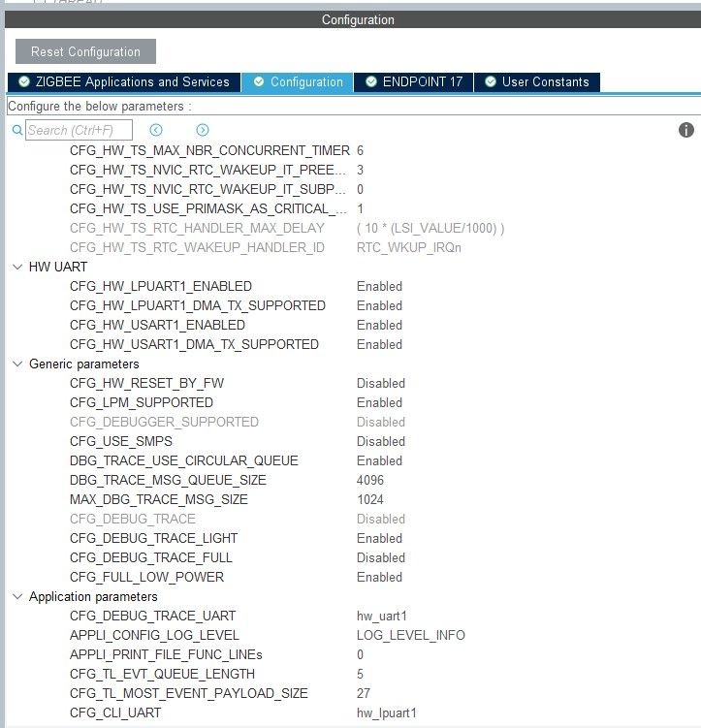Image resolution: width=701 pixels, height=728 pixels.
Task: Go to next search result arrow
Action: 203,130
